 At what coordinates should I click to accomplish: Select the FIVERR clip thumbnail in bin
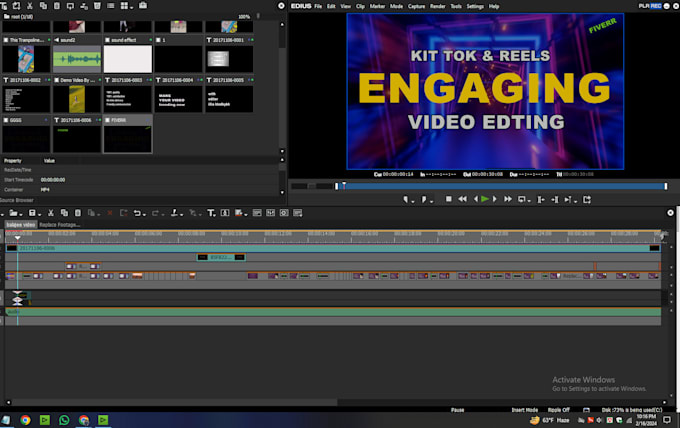[127, 137]
